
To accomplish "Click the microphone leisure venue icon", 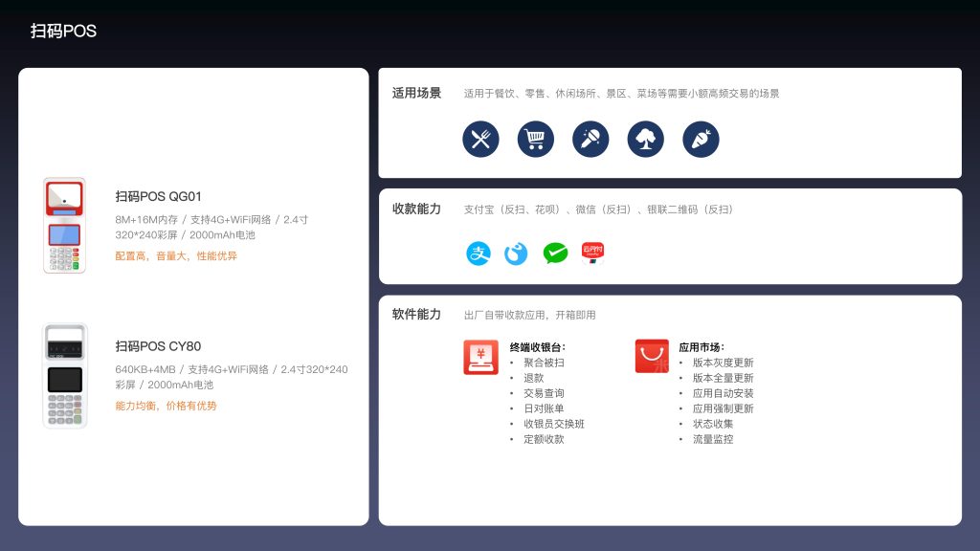I will [x=590, y=139].
